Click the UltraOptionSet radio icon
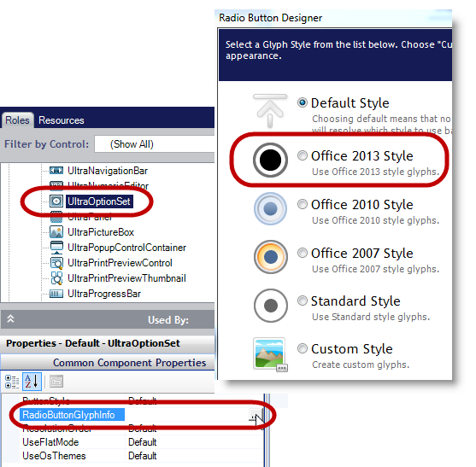Image resolution: width=476 pixels, height=467 pixels. coord(56,201)
